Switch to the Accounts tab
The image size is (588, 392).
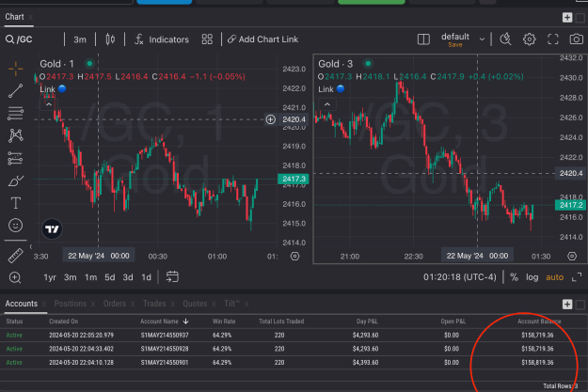coord(21,304)
